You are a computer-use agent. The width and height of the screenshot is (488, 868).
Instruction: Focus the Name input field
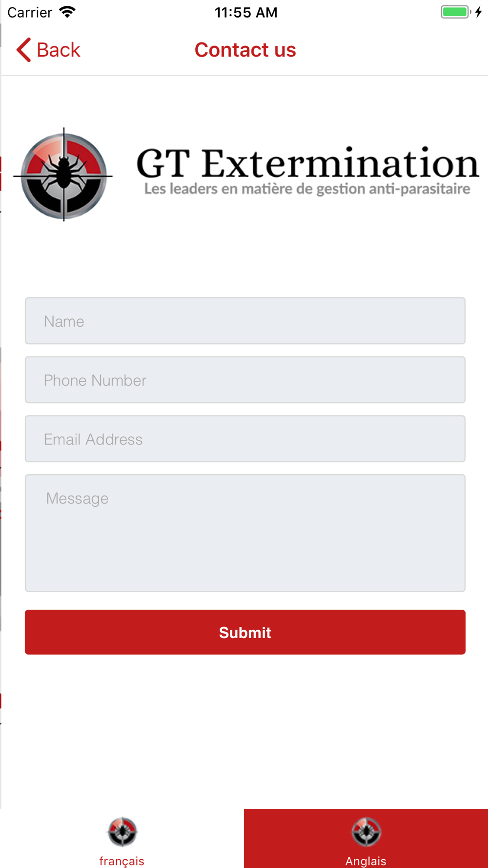click(245, 321)
